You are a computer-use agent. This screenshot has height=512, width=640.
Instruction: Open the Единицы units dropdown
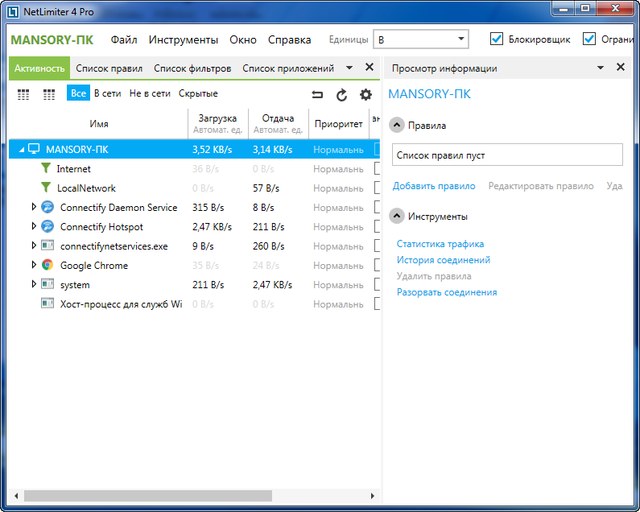[x=421, y=39]
